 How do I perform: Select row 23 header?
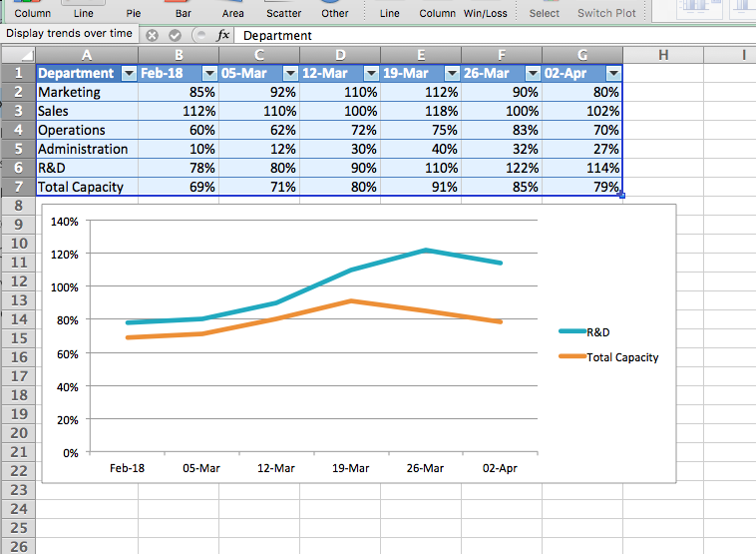click(x=18, y=490)
